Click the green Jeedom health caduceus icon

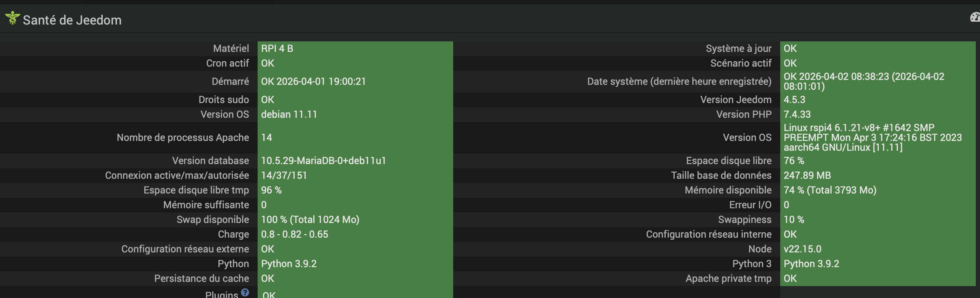(13, 18)
